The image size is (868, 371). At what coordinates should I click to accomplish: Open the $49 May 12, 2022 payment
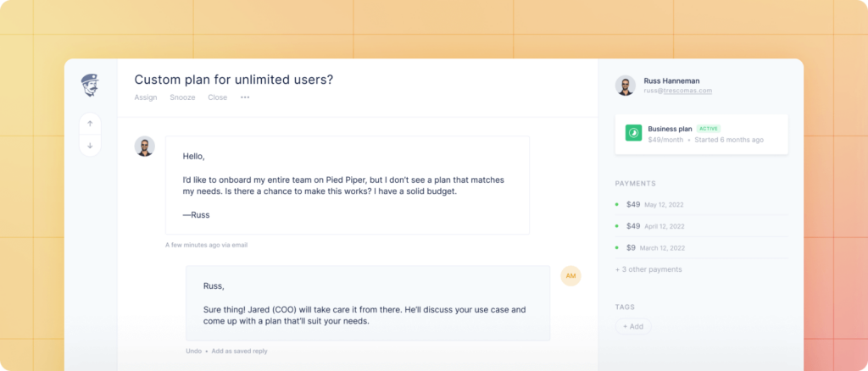pos(653,204)
